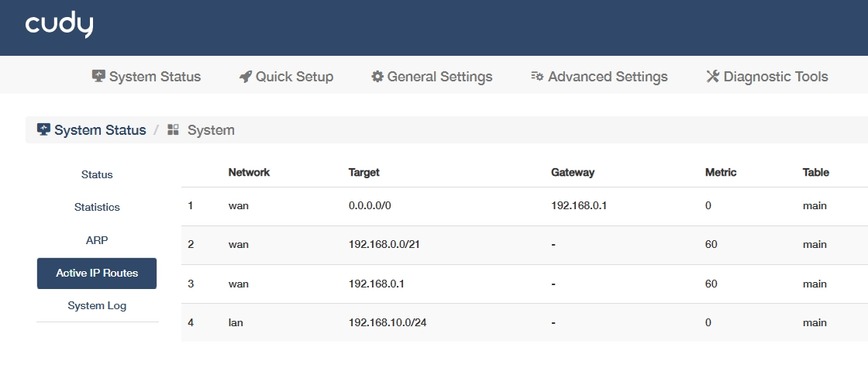This screenshot has height=382, width=868.
Task: Click the breadcrumb System grid icon
Action: coord(174,129)
